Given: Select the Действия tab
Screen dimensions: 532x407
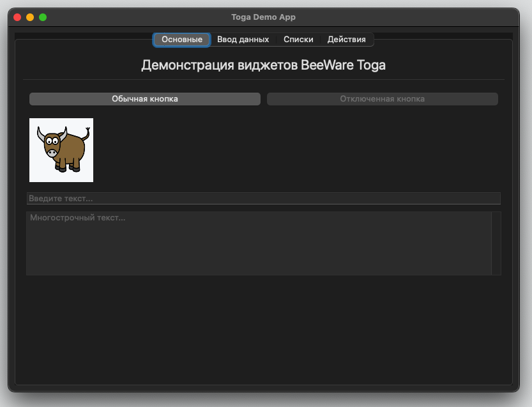Looking at the screenshot, I should click(x=347, y=39).
